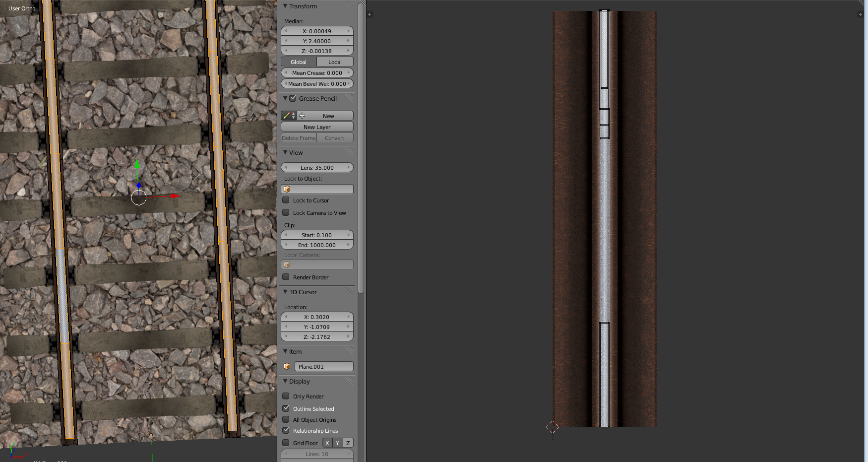Collapse the Transform panel

(285, 6)
